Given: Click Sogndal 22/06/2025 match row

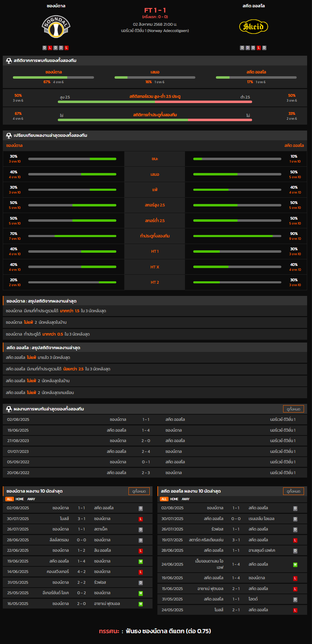Looking at the screenshot, I should 78,551.
